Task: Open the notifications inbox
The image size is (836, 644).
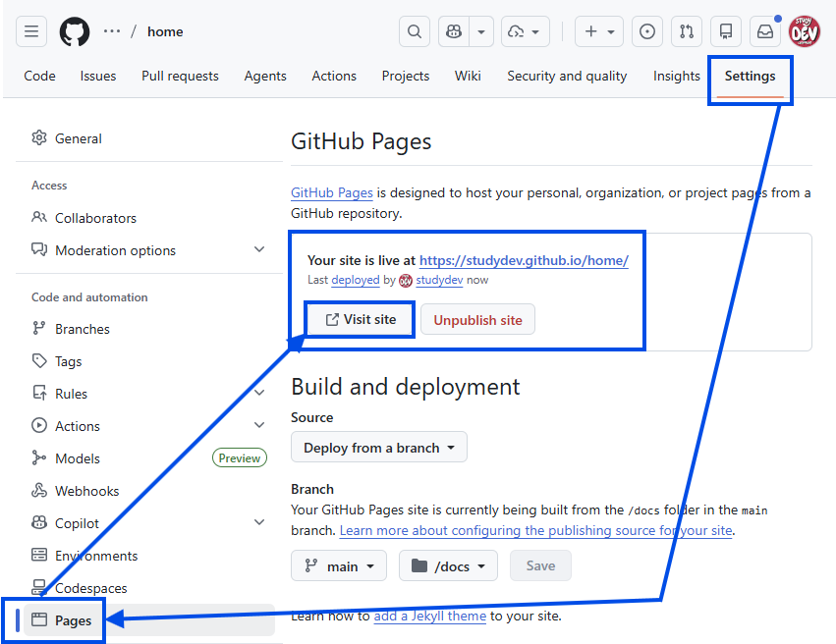Action: 765,31
